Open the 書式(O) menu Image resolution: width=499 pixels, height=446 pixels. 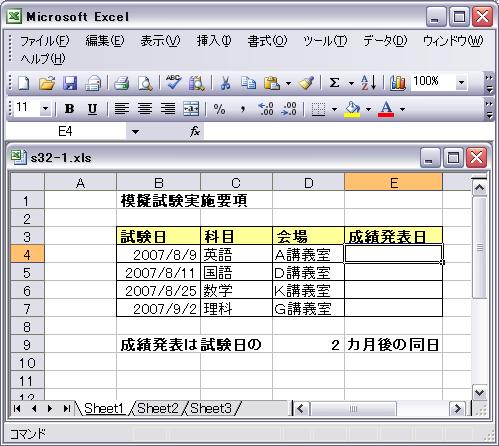click(x=267, y=41)
